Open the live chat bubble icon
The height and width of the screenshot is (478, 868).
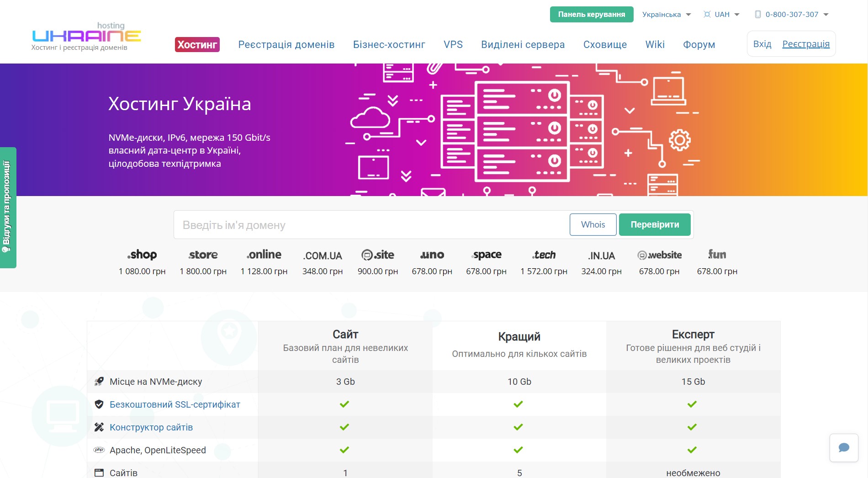[843, 448]
